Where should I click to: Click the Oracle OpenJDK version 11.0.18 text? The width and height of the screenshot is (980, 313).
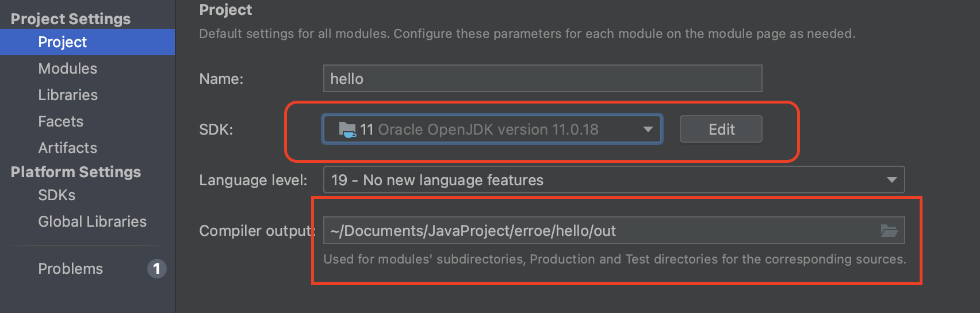pos(488,129)
